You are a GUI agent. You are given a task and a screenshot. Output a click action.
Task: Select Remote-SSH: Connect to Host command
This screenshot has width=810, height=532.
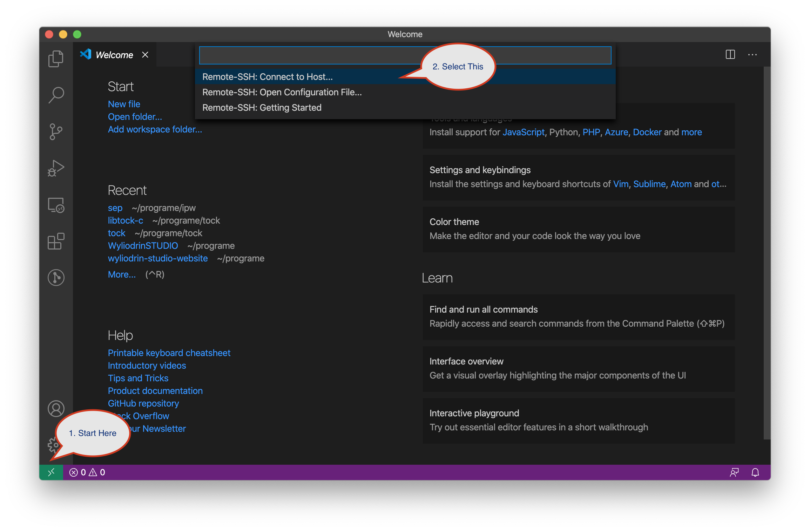268,77
